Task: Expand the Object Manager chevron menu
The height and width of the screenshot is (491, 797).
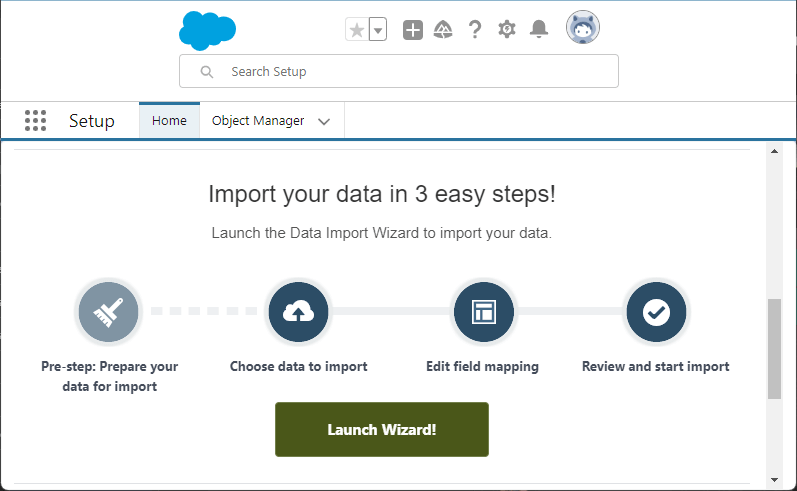Action: pos(324,122)
